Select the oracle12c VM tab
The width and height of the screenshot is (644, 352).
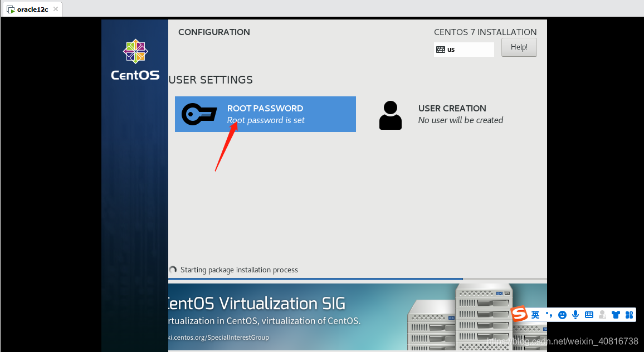[x=32, y=9]
